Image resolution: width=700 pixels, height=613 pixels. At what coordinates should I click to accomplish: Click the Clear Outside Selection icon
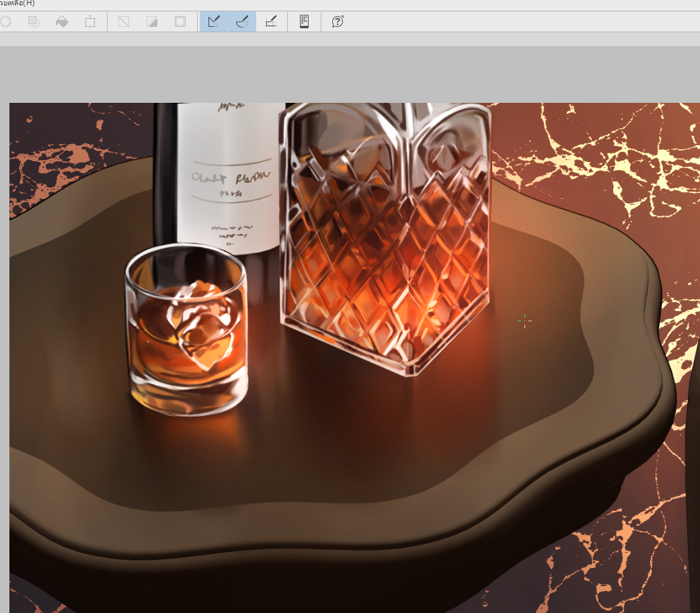click(34, 22)
